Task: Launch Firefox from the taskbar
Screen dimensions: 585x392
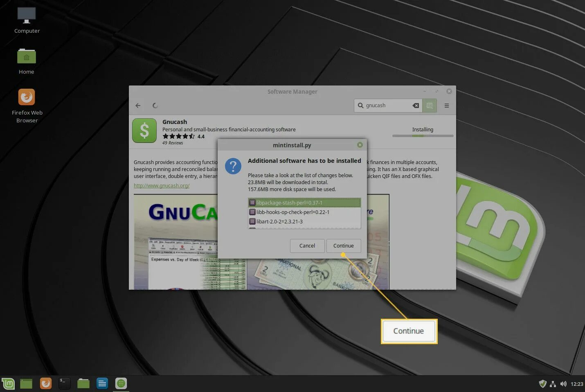Action: pyautogui.click(x=46, y=383)
